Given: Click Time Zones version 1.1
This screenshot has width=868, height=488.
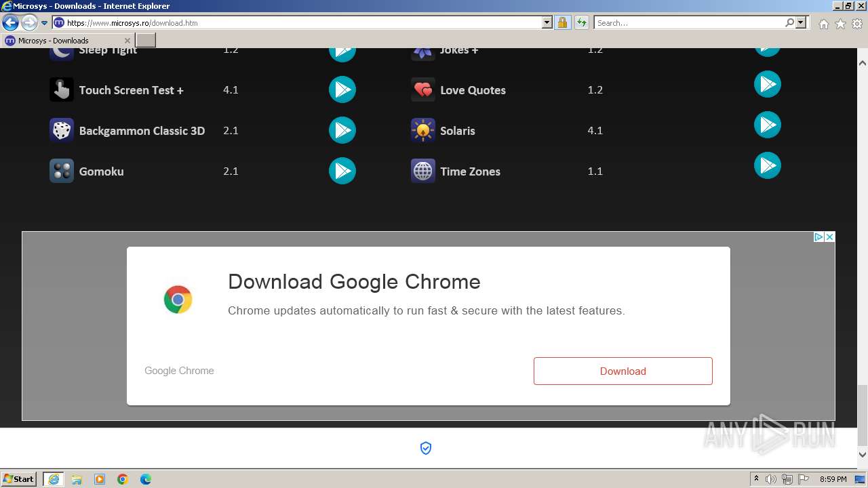Looking at the screenshot, I should (x=595, y=171).
